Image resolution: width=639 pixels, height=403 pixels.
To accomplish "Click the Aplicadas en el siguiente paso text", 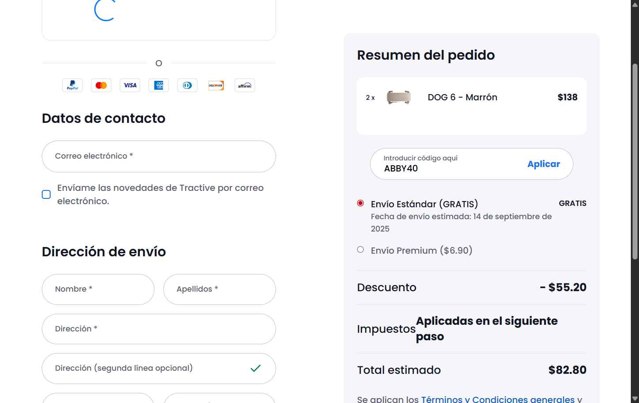I will click(487, 329).
